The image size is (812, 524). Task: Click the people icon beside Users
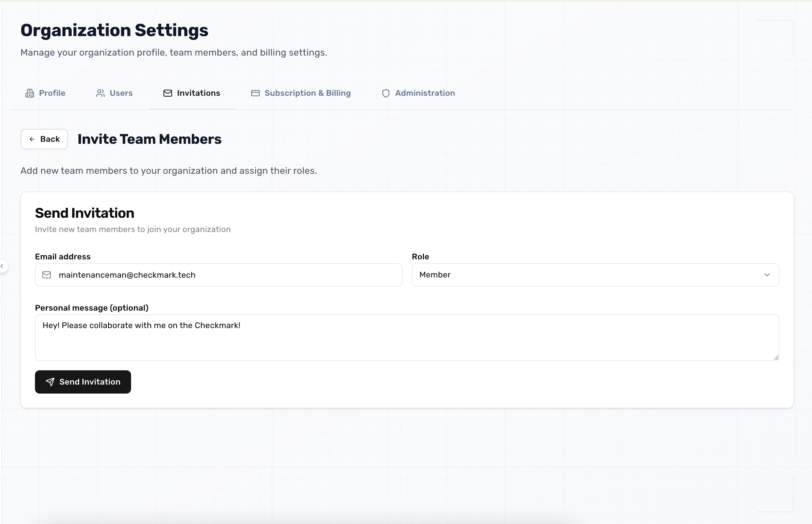coord(100,93)
